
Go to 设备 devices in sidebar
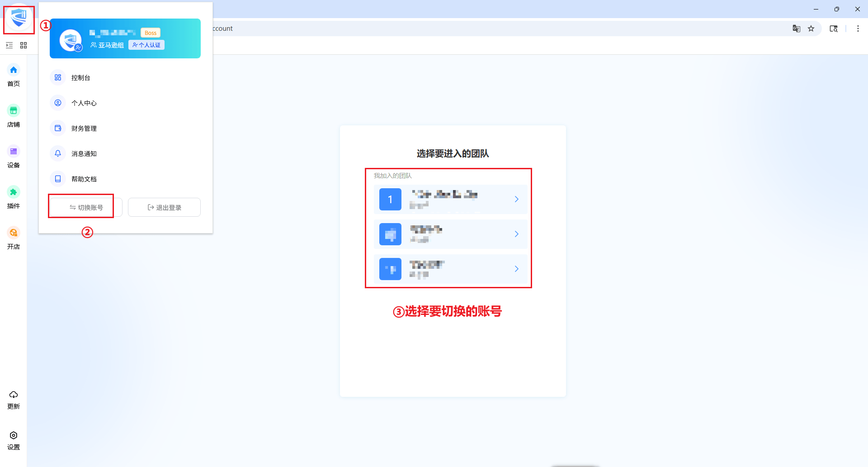point(14,152)
